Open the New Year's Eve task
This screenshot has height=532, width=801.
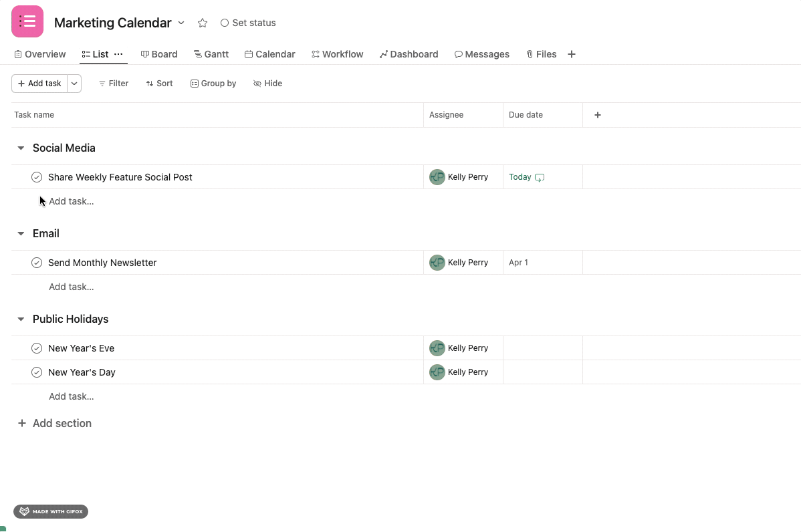(81, 348)
